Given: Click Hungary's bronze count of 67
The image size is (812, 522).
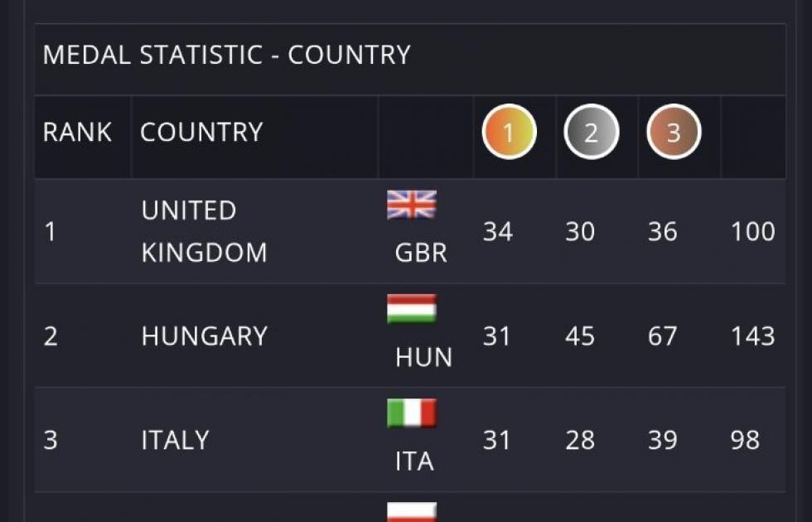Looking at the screenshot, I should [663, 336].
